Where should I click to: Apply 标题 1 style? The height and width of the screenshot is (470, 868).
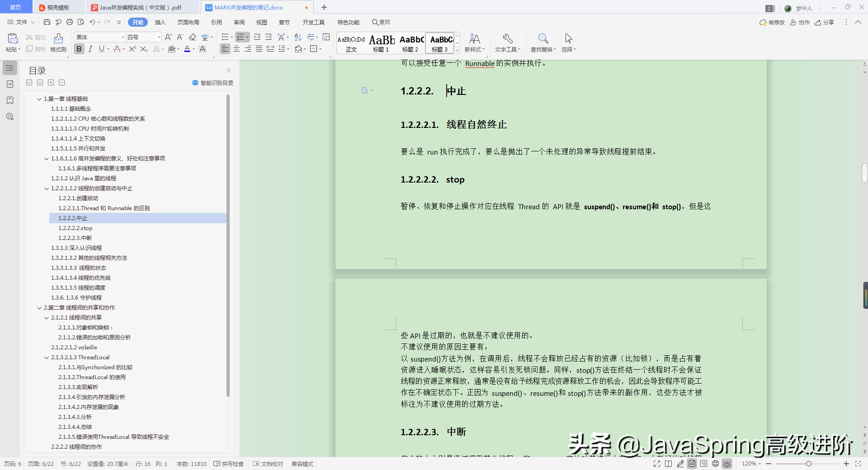click(x=381, y=43)
